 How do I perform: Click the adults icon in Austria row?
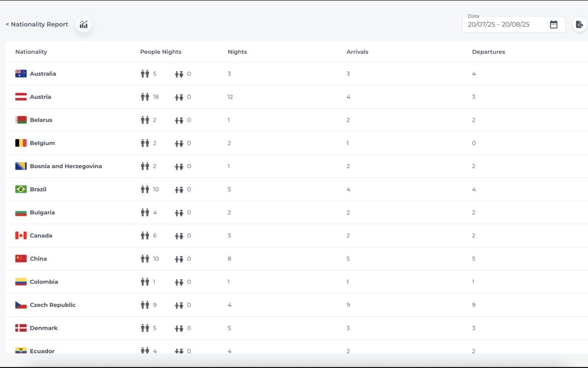tap(145, 97)
